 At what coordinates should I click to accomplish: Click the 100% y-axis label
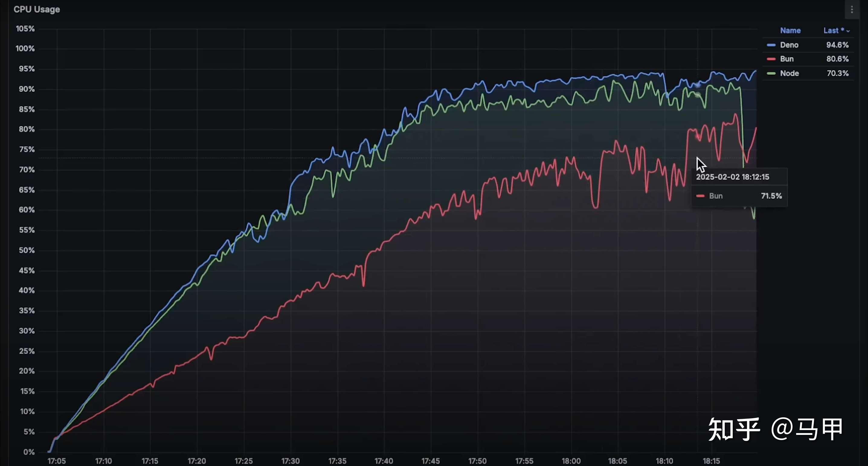[x=25, y=49]
